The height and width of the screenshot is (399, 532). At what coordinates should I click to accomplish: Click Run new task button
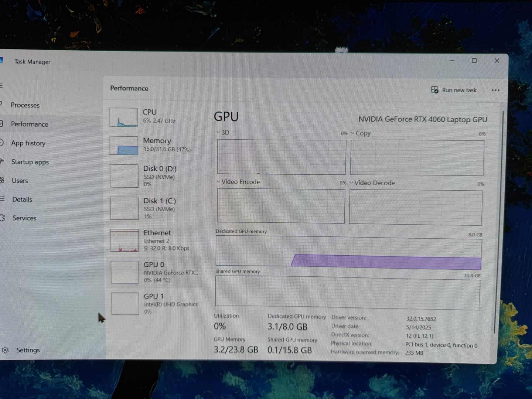click(454, 90)
